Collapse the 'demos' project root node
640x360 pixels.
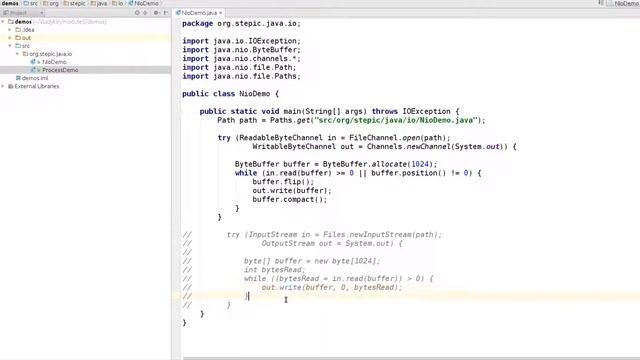tap(3, 22)
